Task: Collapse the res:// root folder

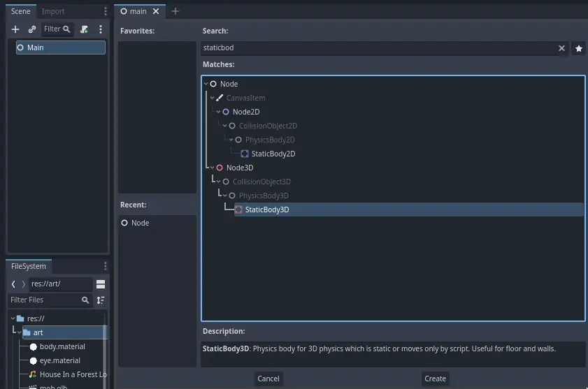Action: [x=13, y=318]
